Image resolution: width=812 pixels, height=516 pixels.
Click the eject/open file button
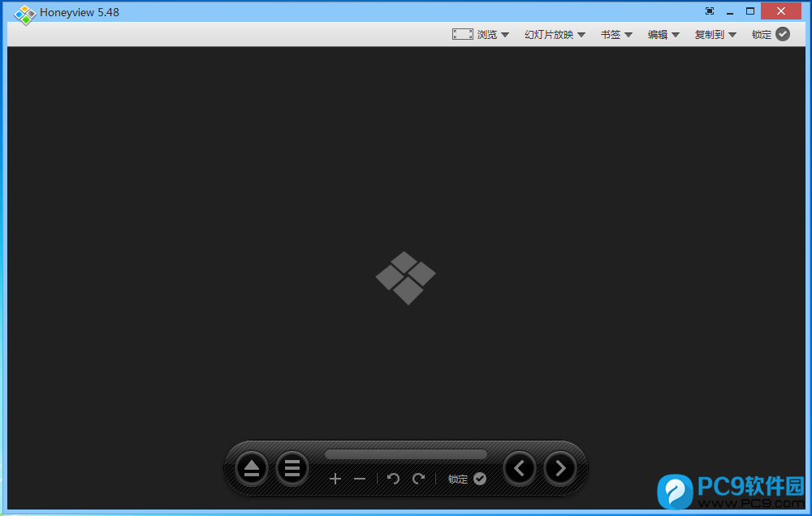tap(252, 468)
